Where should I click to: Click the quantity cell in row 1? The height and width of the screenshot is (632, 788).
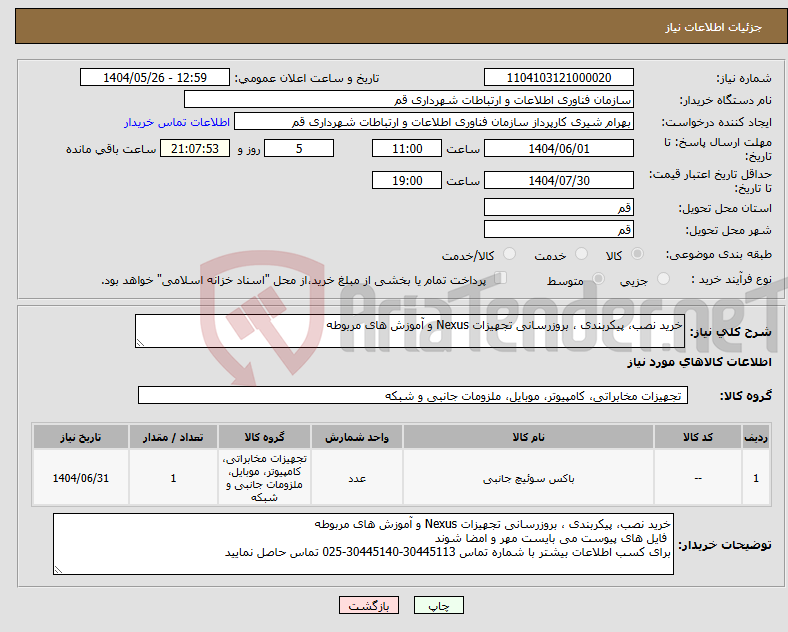pos(173,478)
